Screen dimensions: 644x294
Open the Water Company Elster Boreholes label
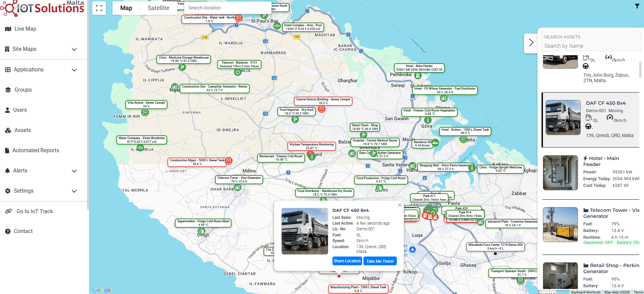[142, 140]
